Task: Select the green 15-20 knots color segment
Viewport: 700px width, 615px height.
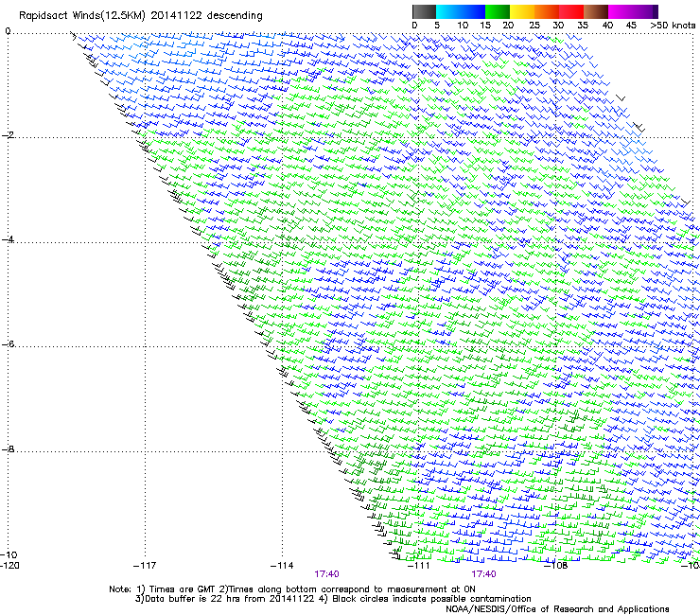Action: point(498,11)
